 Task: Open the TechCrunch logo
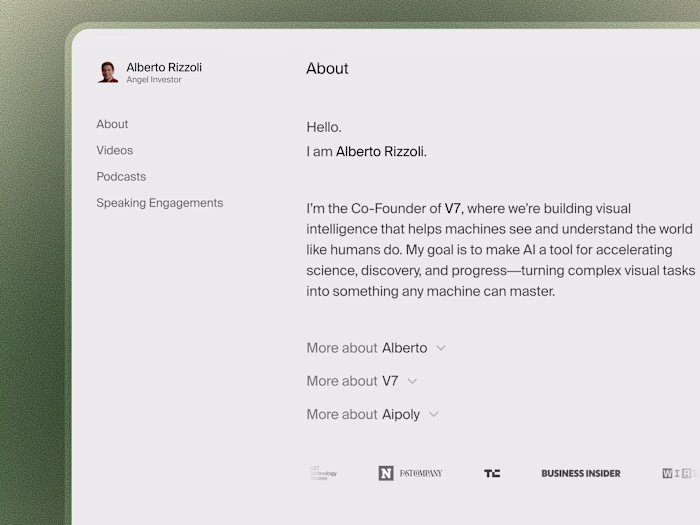[x=492, y=473]
